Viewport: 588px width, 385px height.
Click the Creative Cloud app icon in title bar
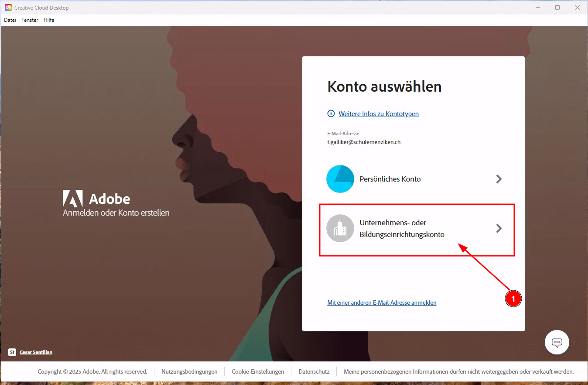(x=8, y=8)
